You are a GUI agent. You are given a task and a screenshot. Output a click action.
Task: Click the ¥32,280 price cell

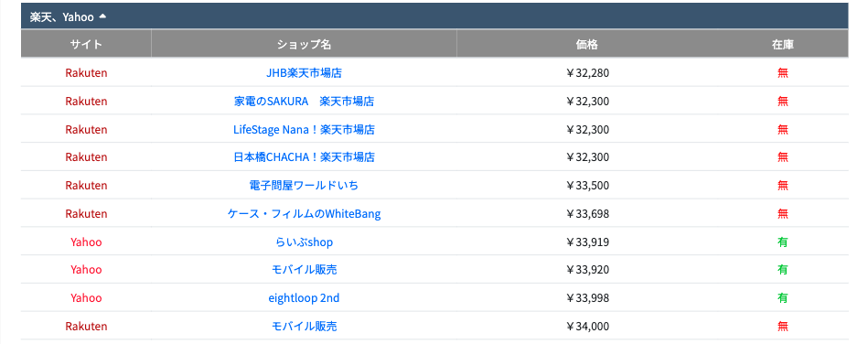587,73
